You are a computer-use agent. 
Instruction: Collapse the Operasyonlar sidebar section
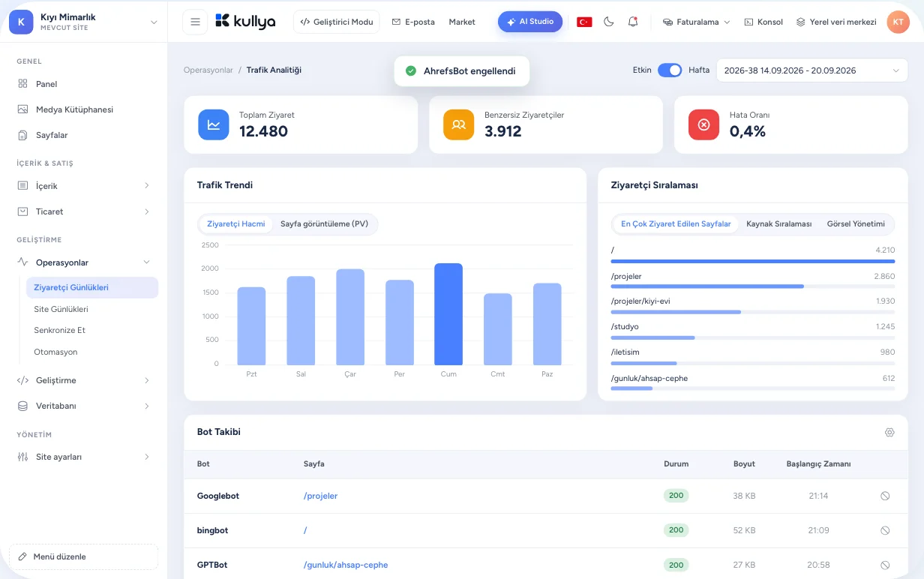point(83,262)
